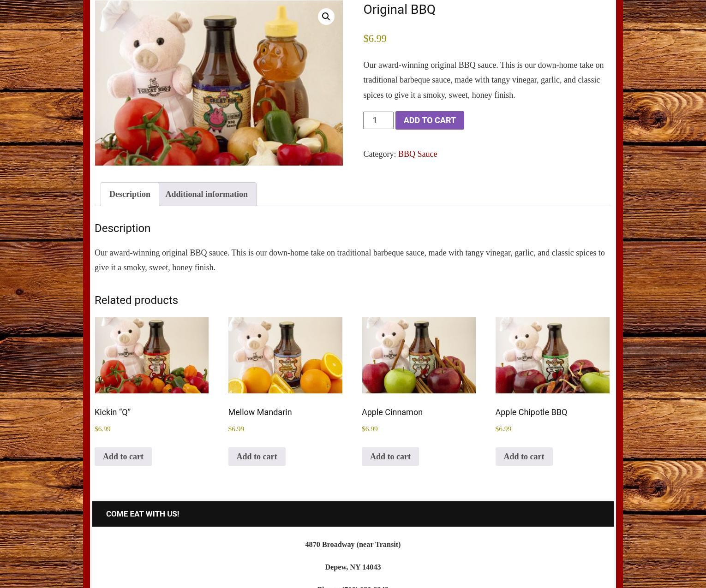Click the Original BBQ product heading
Viewport: 706px width, 588px height.
tap(399, 9)
